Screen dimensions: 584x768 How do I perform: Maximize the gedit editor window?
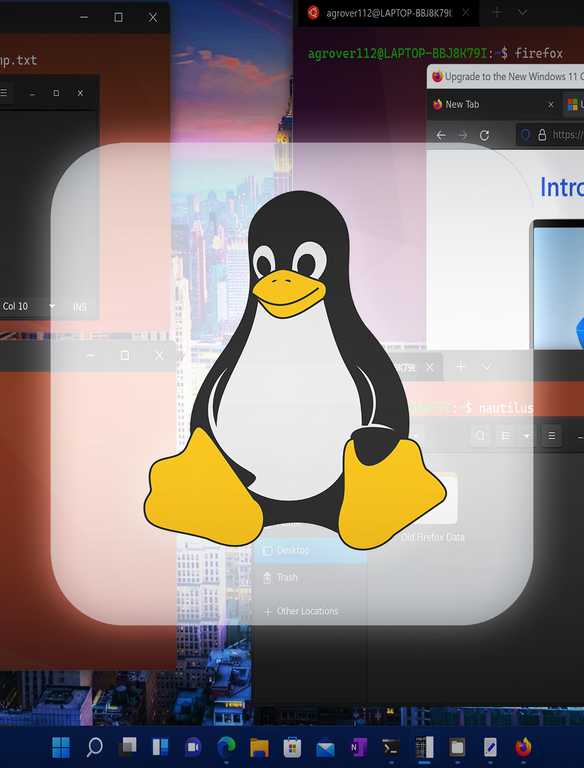pyautogui.click(x=56, y=93)
